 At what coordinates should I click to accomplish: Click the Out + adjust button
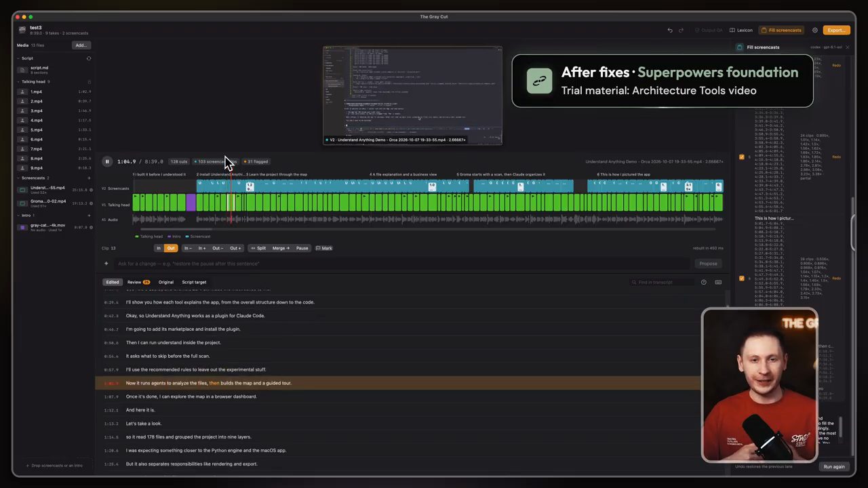(235, 248)
